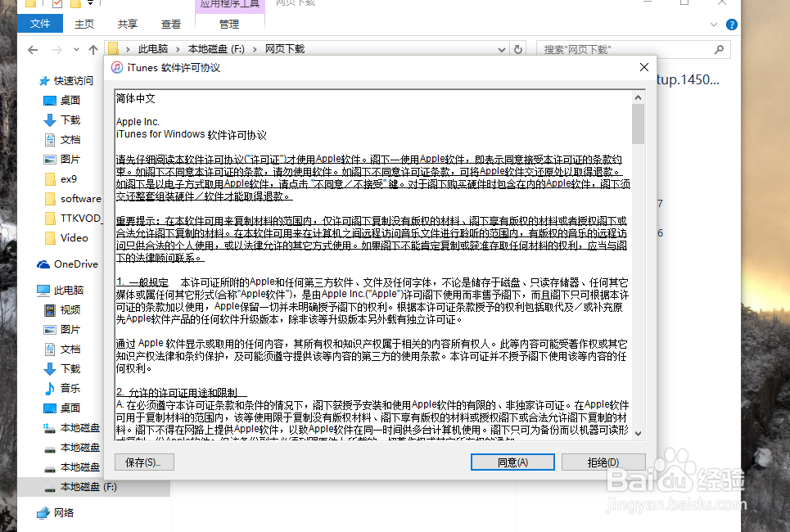This screenshot has width=790, height=532.
Task: Open the recent locations dropdown arrow
Action: coord(76,49)
